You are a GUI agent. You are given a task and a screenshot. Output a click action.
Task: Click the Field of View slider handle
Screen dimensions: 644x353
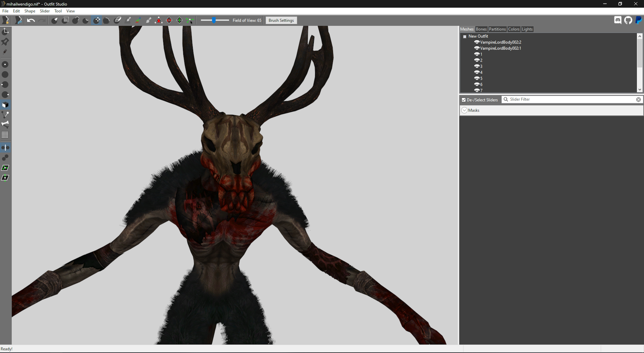[x=214, y=20]
